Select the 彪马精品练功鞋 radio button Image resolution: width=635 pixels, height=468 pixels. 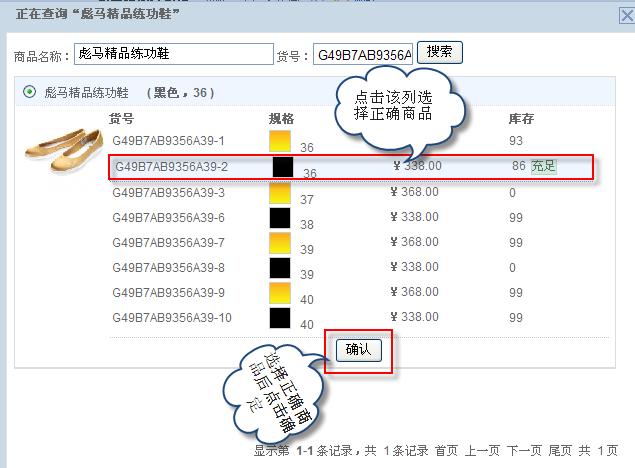(x=29, y=93)
